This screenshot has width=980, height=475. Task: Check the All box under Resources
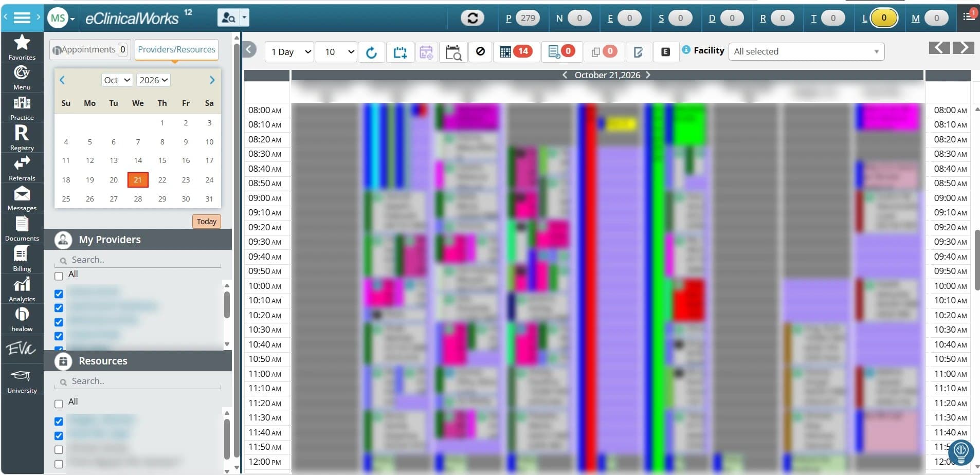pos(59,404)
